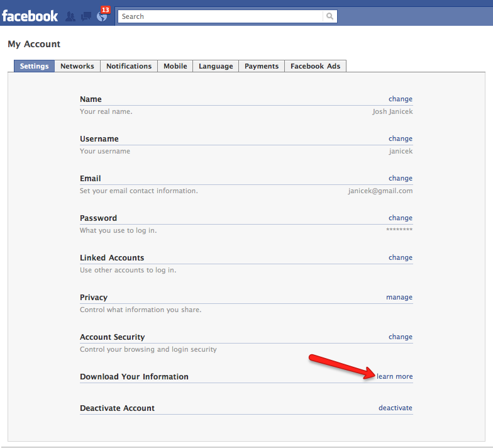Switch to the Networks tab
The image size is (493, 448).
pos(77,66)
